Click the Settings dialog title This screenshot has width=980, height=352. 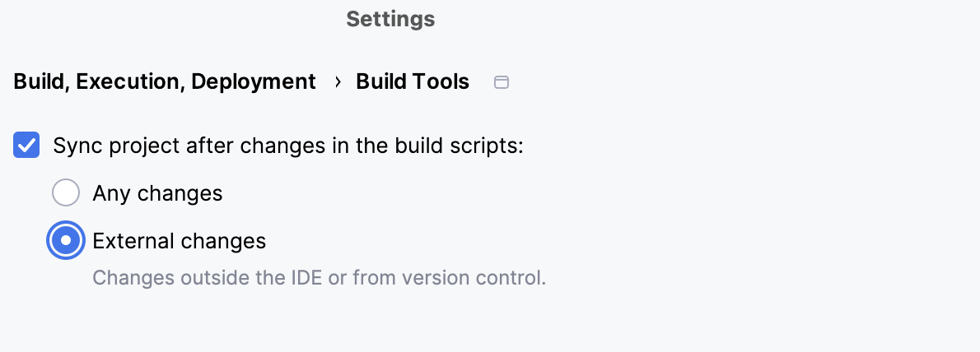(x=390, y=19)
